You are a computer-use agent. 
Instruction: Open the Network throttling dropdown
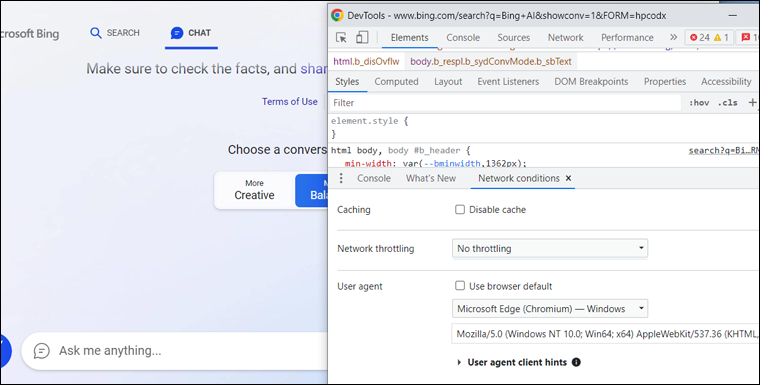[x=550, y=248]
